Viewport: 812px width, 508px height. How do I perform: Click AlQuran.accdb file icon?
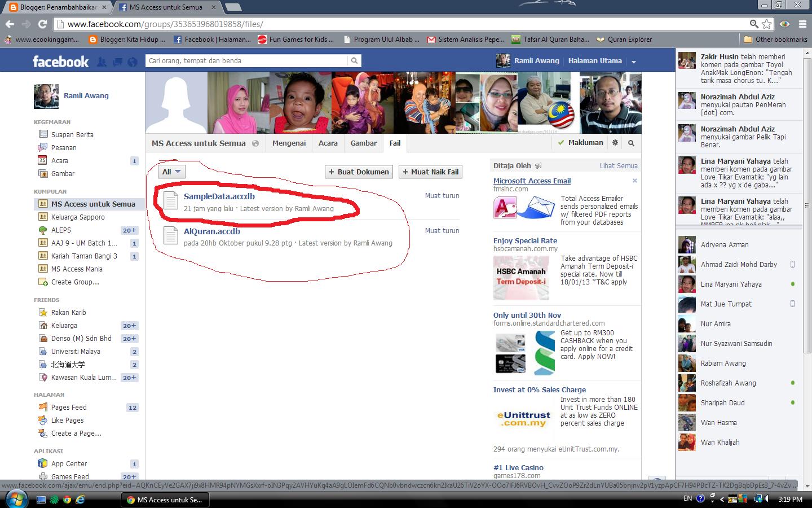click(170, 235)
